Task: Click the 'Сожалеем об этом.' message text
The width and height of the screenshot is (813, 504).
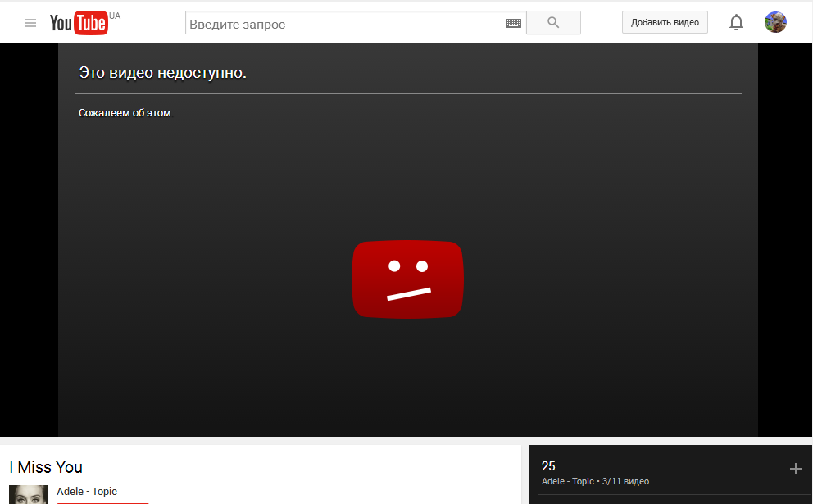Action: tap(126, 113)
